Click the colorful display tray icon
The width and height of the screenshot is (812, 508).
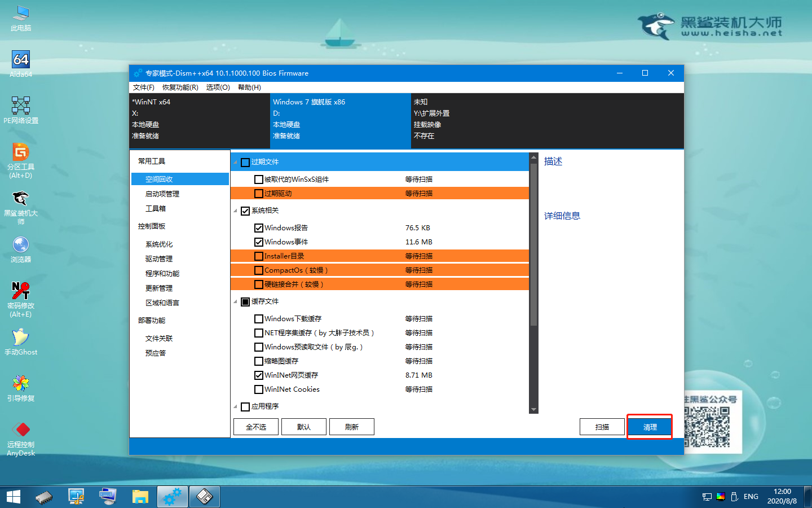pyautogui.click(x=721, y=497)
